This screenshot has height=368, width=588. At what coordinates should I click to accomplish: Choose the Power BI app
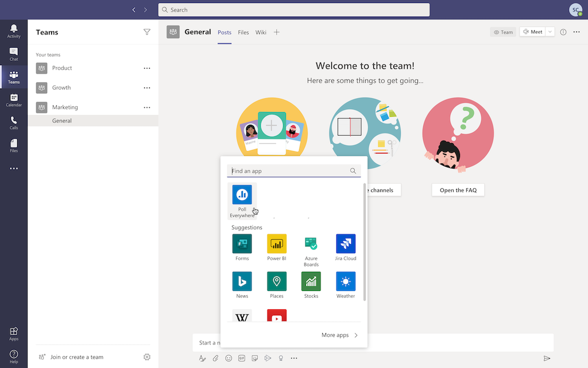(x=277, y=247)
